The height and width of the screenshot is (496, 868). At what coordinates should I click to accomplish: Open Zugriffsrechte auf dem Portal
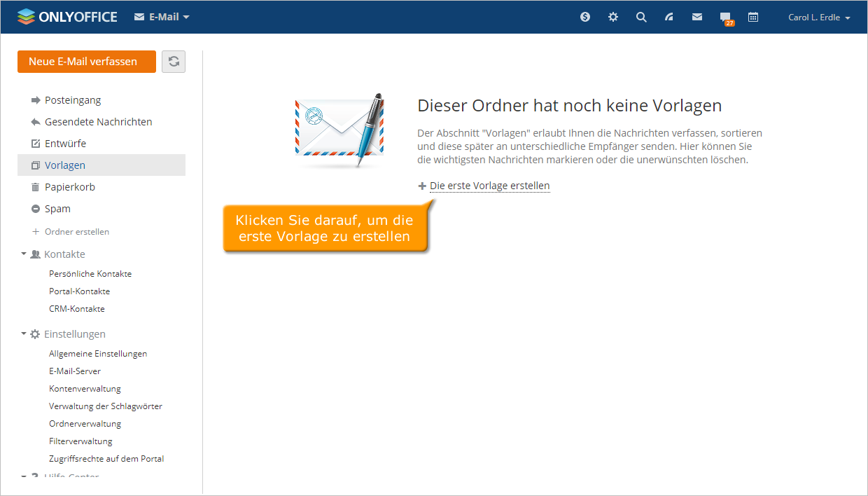click(106, 459)
